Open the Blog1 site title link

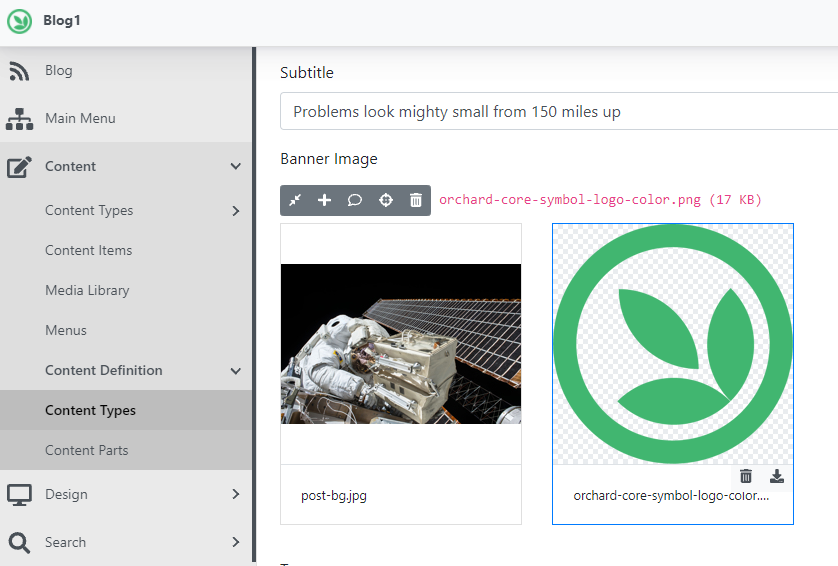[61, 21]
